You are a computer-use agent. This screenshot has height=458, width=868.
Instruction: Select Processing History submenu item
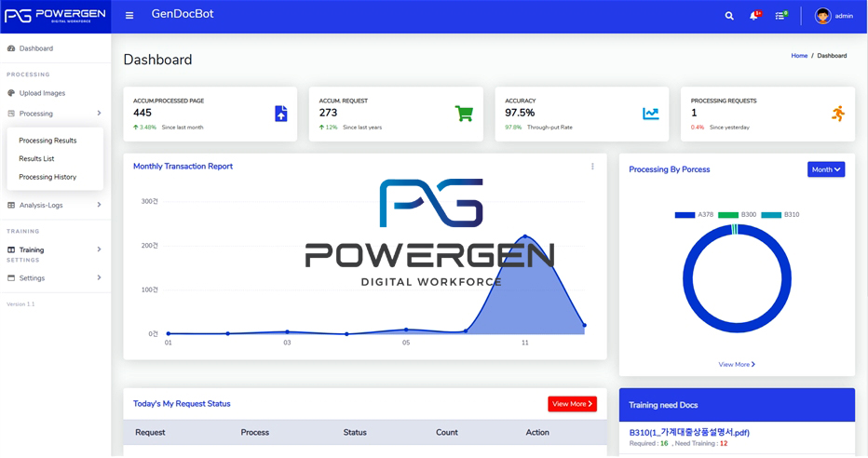tap(47, 177)
